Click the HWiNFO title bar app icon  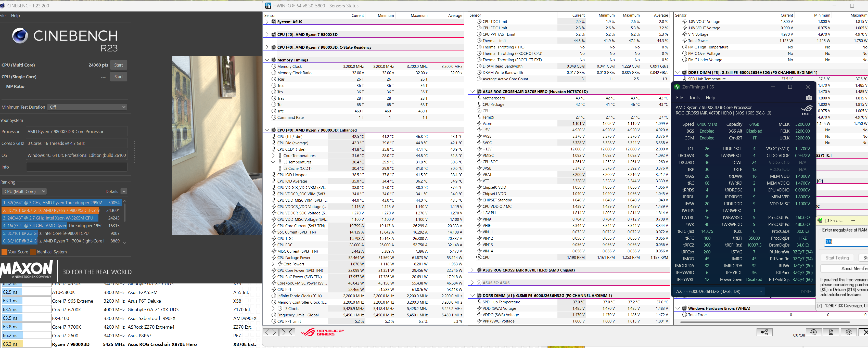point(268,6)
